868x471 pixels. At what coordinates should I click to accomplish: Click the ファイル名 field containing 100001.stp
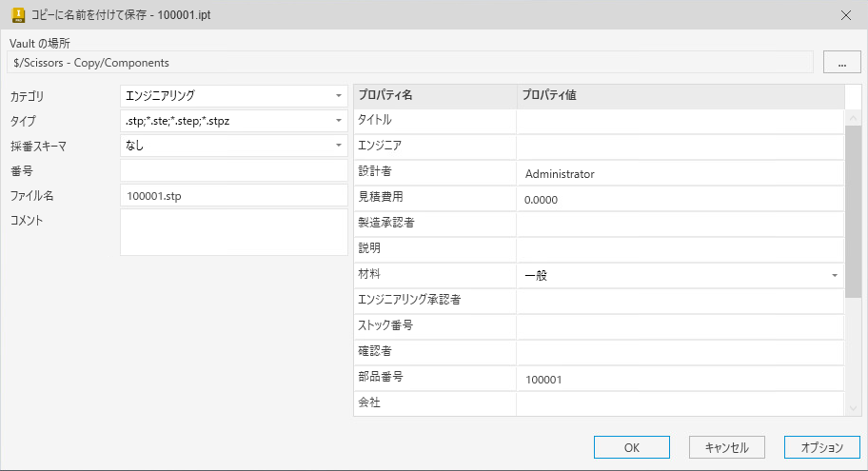tap(233, 195)
